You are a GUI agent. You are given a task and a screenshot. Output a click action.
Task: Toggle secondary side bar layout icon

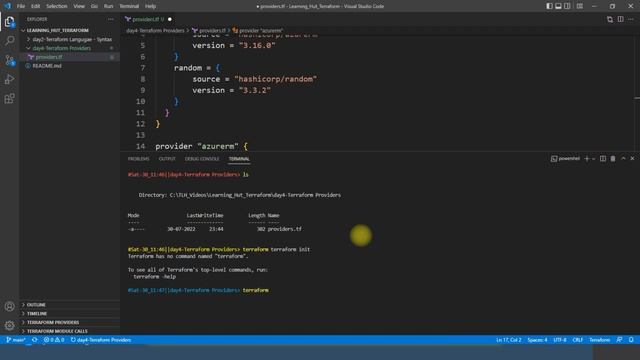(567, 6)
